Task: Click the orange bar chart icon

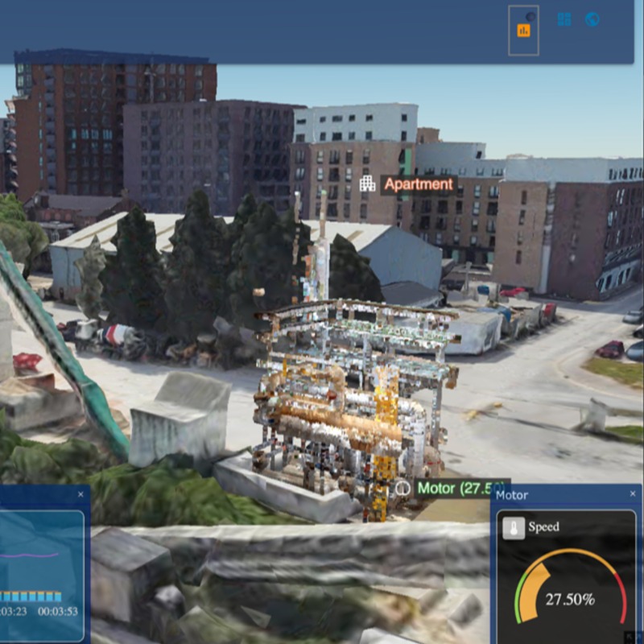Action: click(x=523, y=31)
